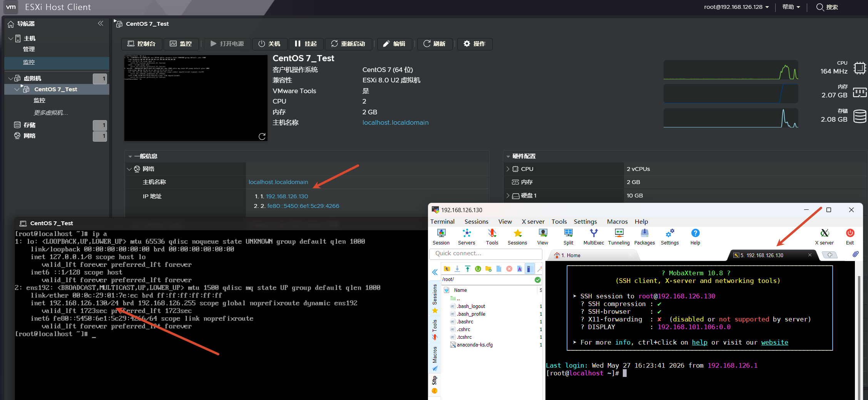Viewport: 868px width, 400px height.
Task: Open the Servers icon in MobaXterm
Action: pos(467,236)
